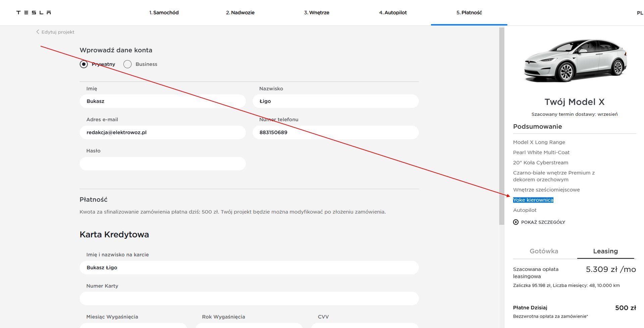644x328 pixels.
Task: Click the Tesla logo
Action: (34, 12)
